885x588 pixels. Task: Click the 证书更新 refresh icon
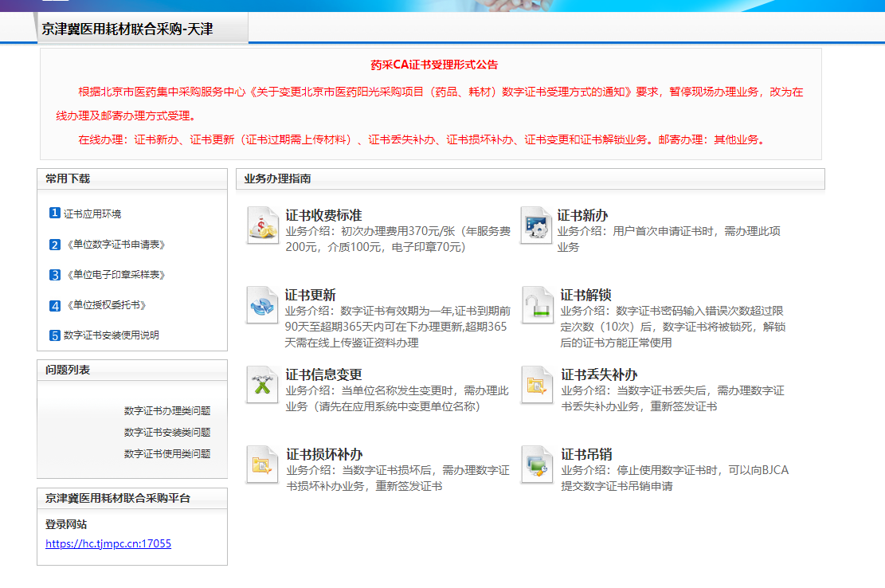click(262, 304)
